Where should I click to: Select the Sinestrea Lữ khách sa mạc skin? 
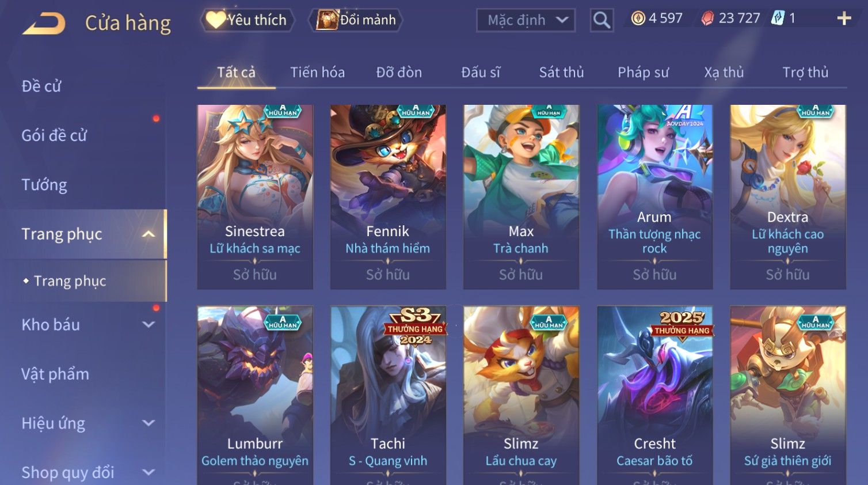pos(255,197)
